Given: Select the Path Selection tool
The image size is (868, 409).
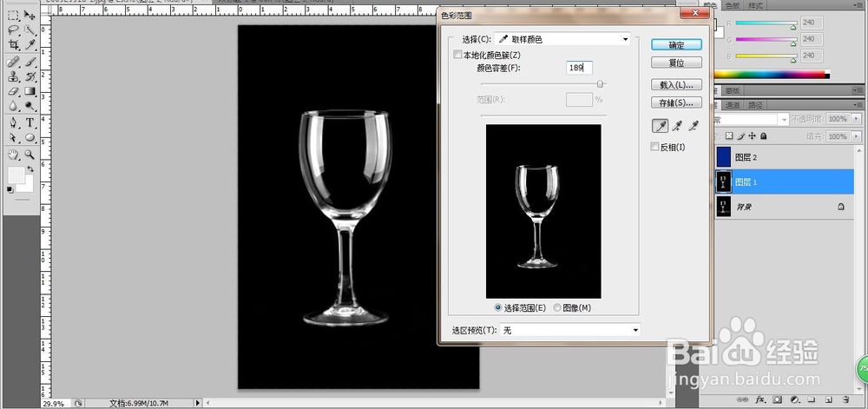Looking at the screenshot, I should (x=13, y=137).
